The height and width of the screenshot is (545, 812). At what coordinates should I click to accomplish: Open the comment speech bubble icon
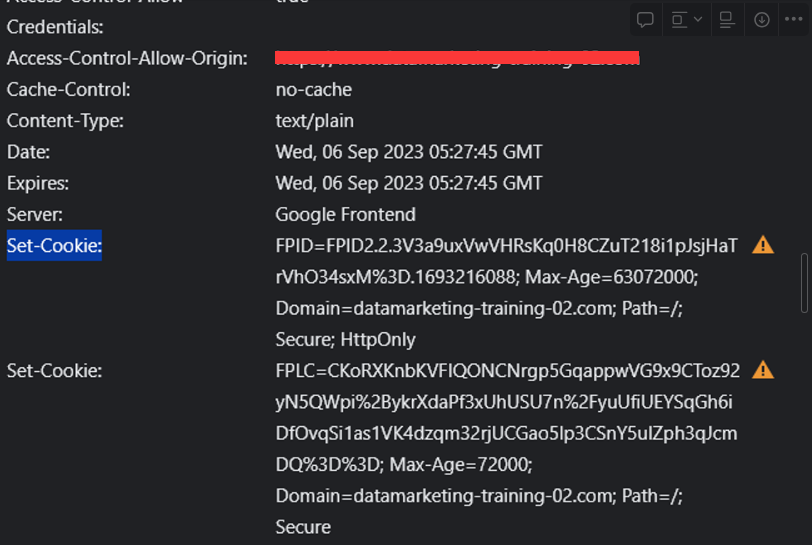[x=645, y=20]
